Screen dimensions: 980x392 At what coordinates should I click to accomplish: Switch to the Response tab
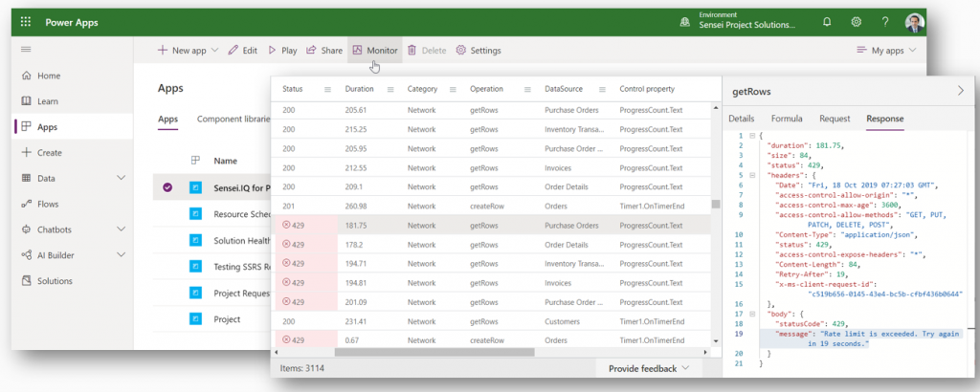tap(884, 119)
